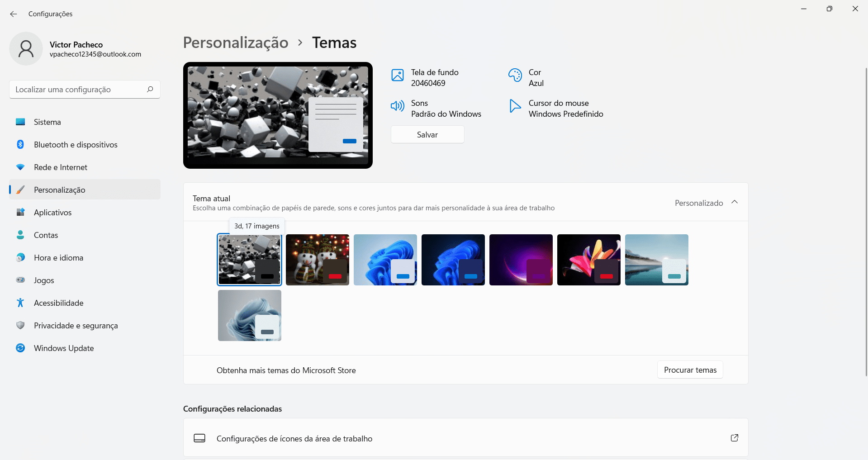Click the Cursor do mouse pointer icon

515,106
